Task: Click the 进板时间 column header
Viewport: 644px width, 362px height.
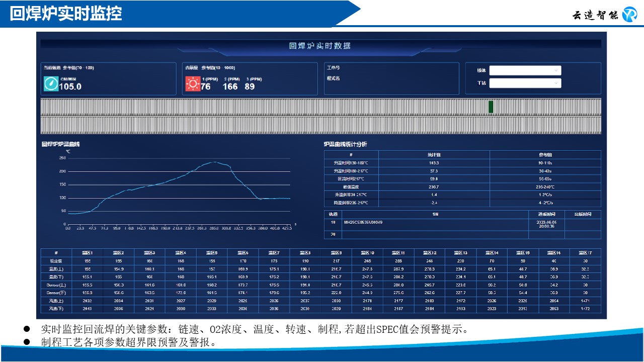Action: point(546,214)
